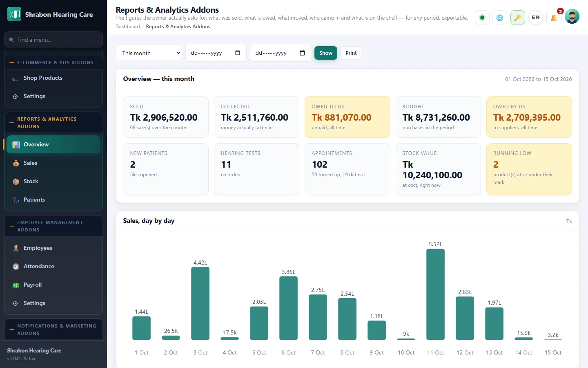The width and height of the screenshot is (588, 368).
Task: Select the Owed To Us card
Action: coord(347,117)
